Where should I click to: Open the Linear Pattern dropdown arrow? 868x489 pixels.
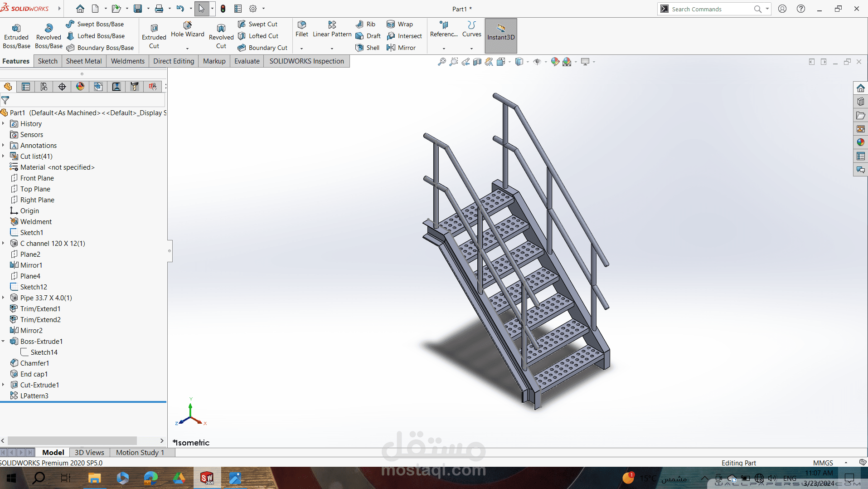pos(332,48)
